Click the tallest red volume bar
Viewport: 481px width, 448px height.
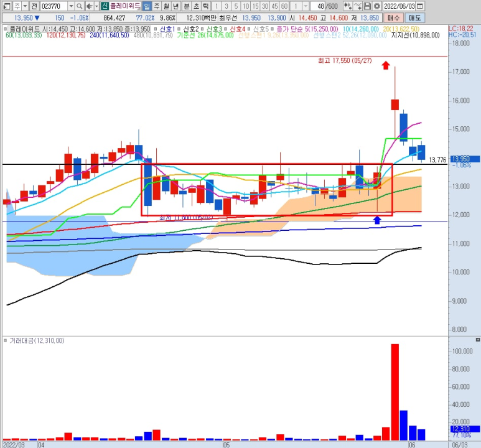[x=395, y=392]
